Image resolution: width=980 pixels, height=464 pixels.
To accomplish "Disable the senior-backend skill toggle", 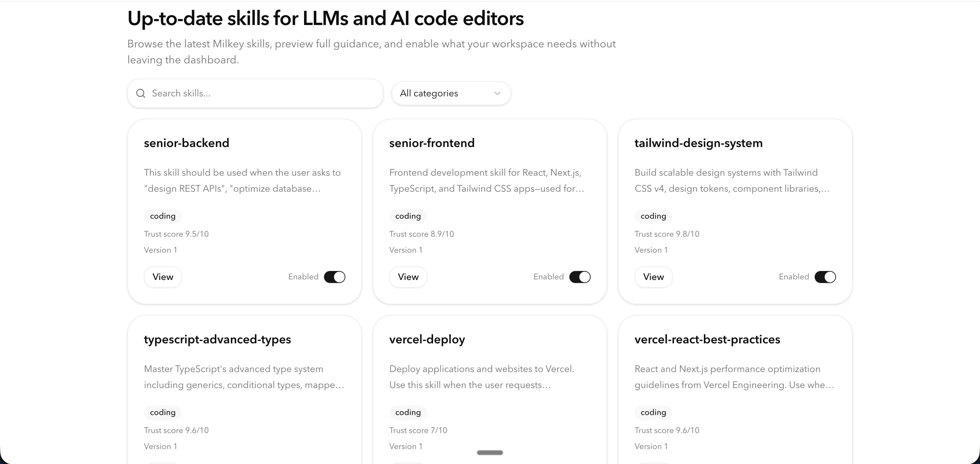I will [334, 277].
